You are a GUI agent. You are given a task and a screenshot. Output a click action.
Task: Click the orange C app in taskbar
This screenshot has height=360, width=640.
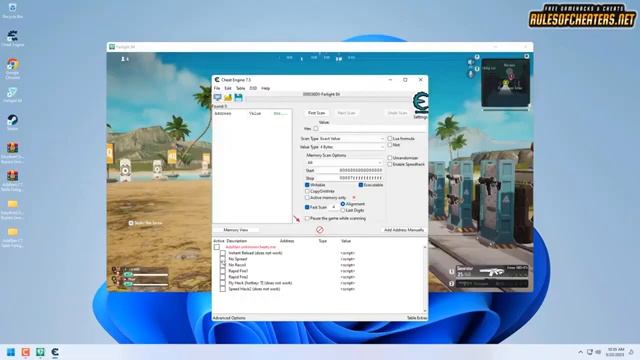click(x=25, y=352)
